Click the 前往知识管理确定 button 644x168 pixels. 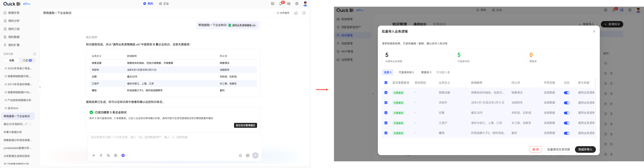coord(246,125)
